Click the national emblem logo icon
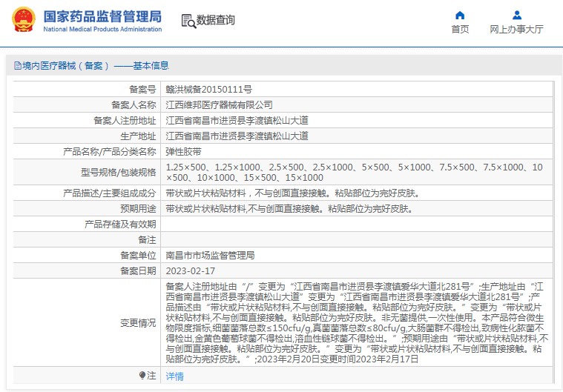 [22, 21]
